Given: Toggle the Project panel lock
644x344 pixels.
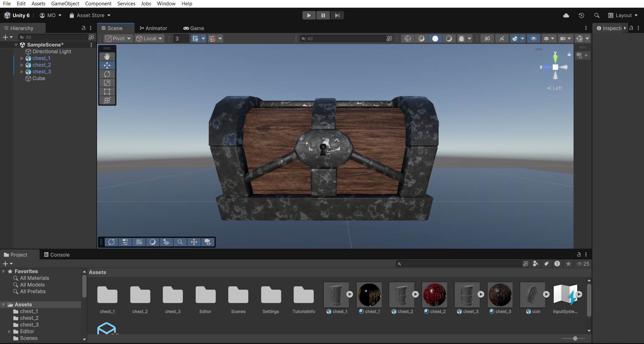Looking at the screenshot, I should click(579, 254).
